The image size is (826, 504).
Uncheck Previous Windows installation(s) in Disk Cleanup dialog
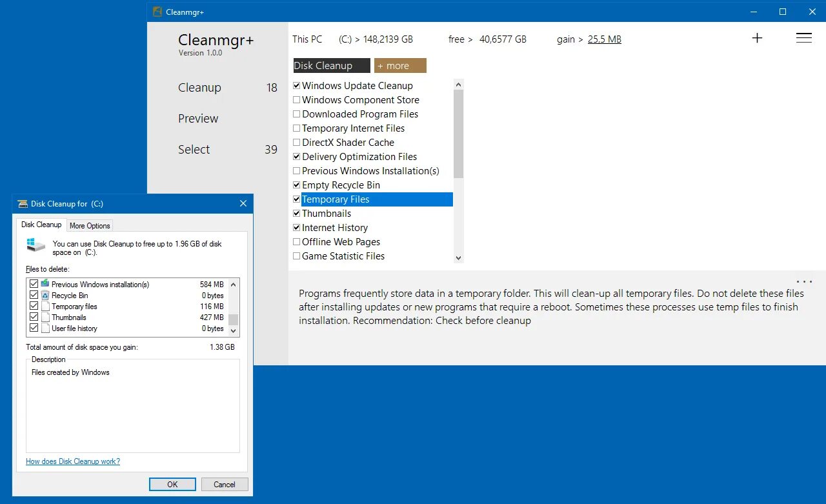point(34,284)
